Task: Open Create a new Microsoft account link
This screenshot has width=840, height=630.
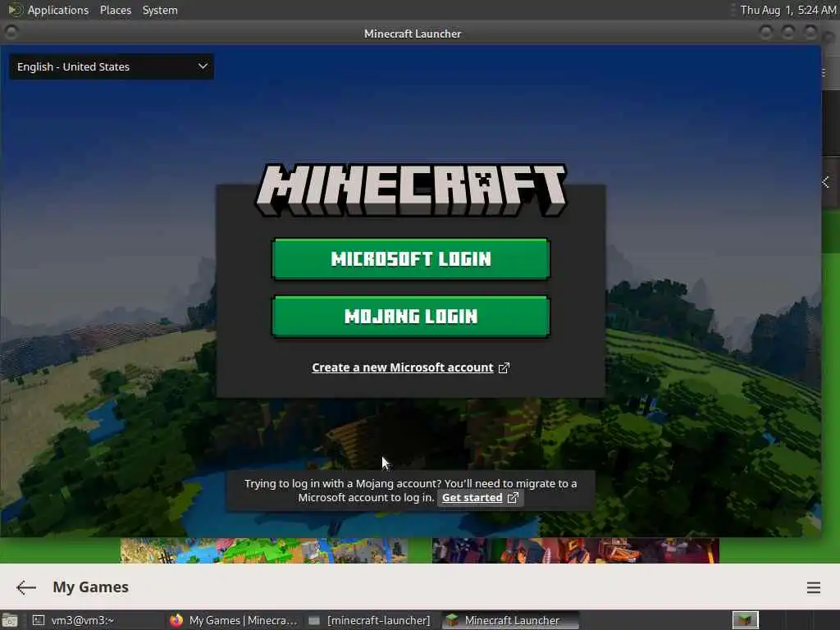Action: point(402,367)
